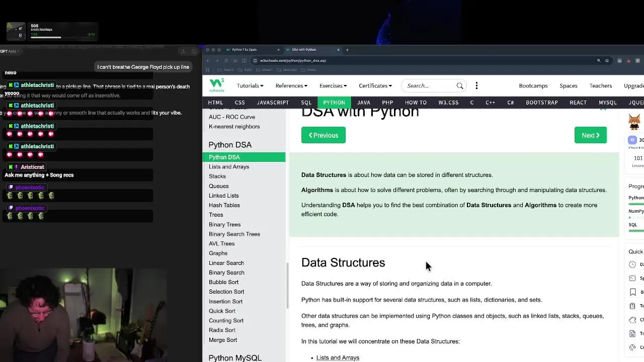This screenshot has width=644, height=362.
Task: Click browser forward arrow
Action: point(217,60)
